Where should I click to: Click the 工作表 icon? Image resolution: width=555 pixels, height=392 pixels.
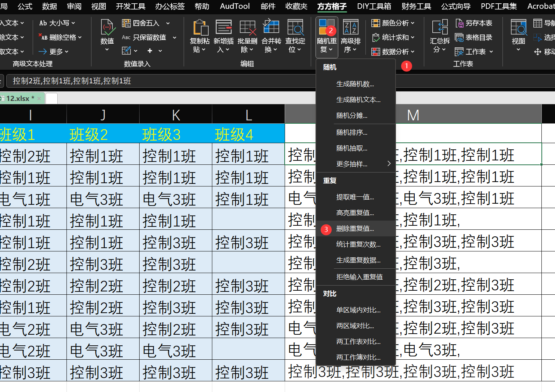point(459,52)
